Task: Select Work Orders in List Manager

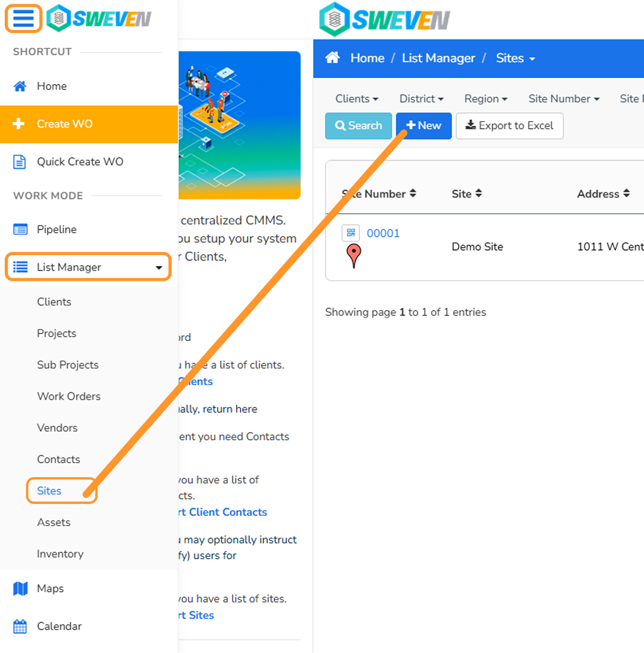Action: coord(69,396)
